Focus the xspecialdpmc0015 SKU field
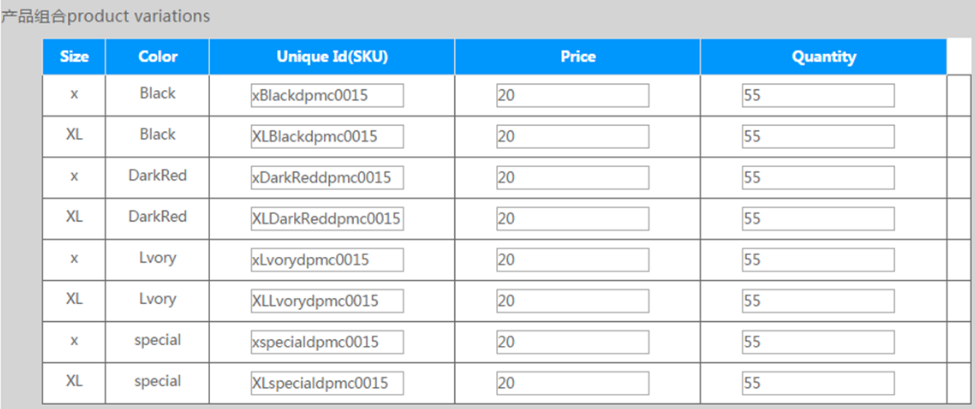Viewport: 976px width, 409px height. (x=327, y=342)
